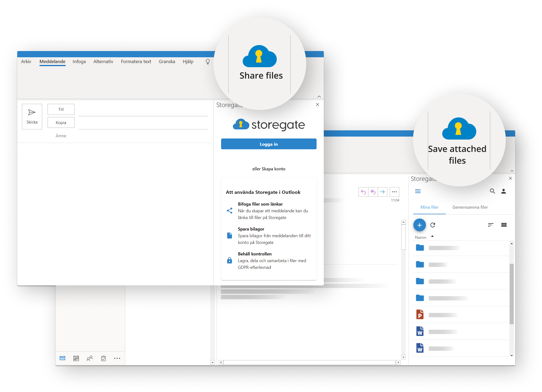This screenshot has width=542, height=392.
Task: Collapse the ribbon in the reading window
Action: click(512, 171)
